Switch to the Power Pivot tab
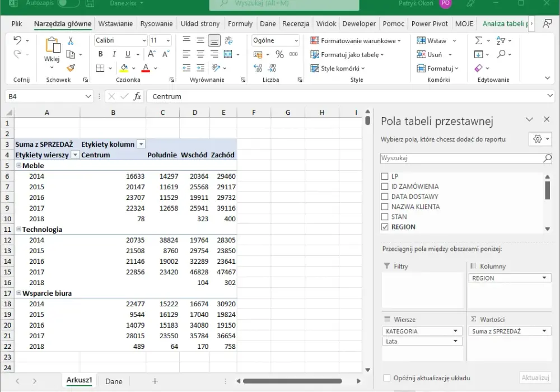This screenshot has height=392, width=560. pyautogui.click(x=430, y=24)
